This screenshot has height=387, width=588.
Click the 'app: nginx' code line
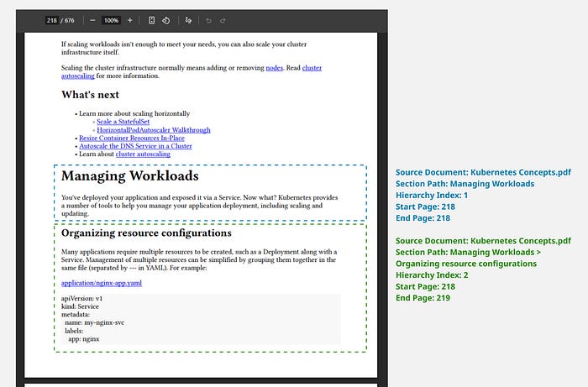pyautogui.click(x=84, y=339)
